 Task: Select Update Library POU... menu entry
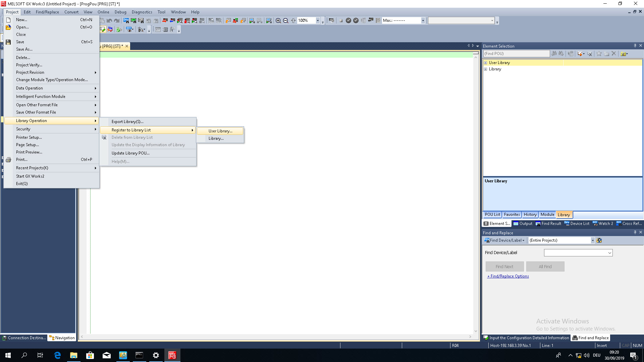pyautogui.click(x=148, y=153)
